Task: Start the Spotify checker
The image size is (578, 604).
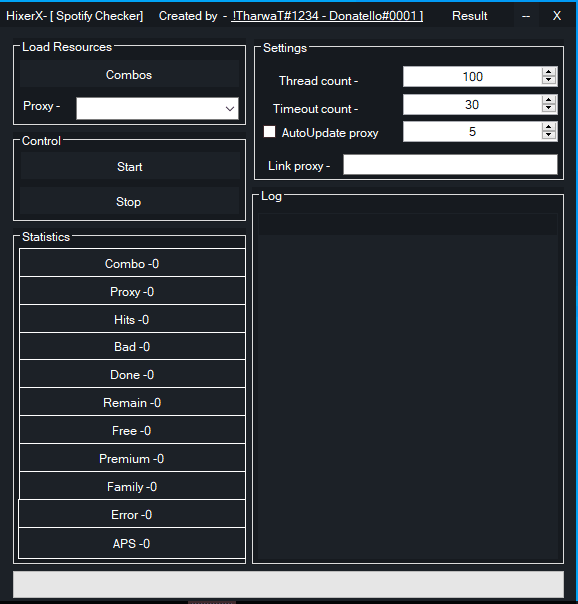Action: click(130, 166)
